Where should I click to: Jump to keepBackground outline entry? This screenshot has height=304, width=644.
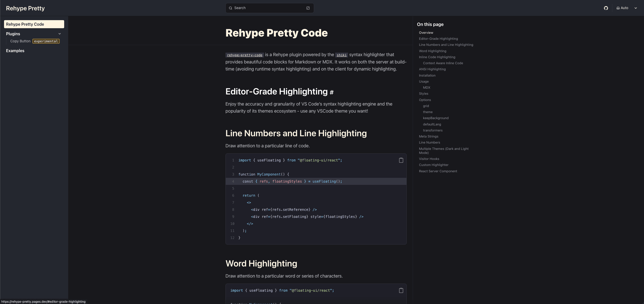click(x=436, y=118)
